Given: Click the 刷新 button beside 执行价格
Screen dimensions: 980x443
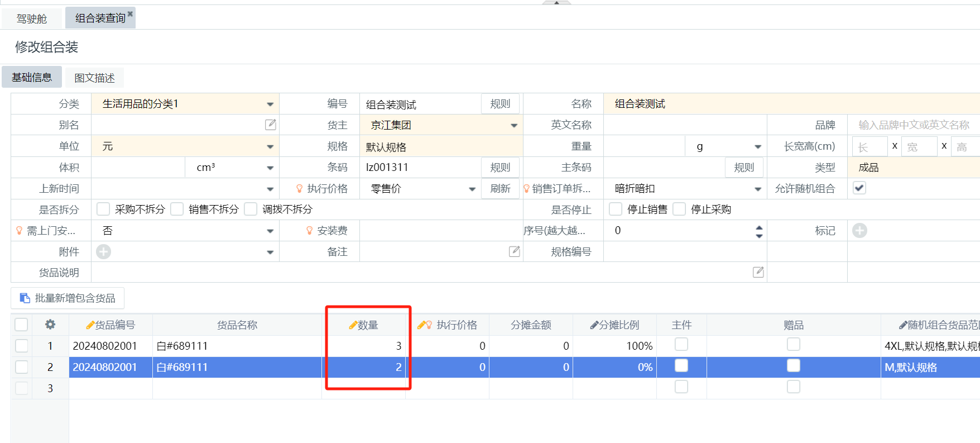Looking at the screenshot, I should point(500,189).
